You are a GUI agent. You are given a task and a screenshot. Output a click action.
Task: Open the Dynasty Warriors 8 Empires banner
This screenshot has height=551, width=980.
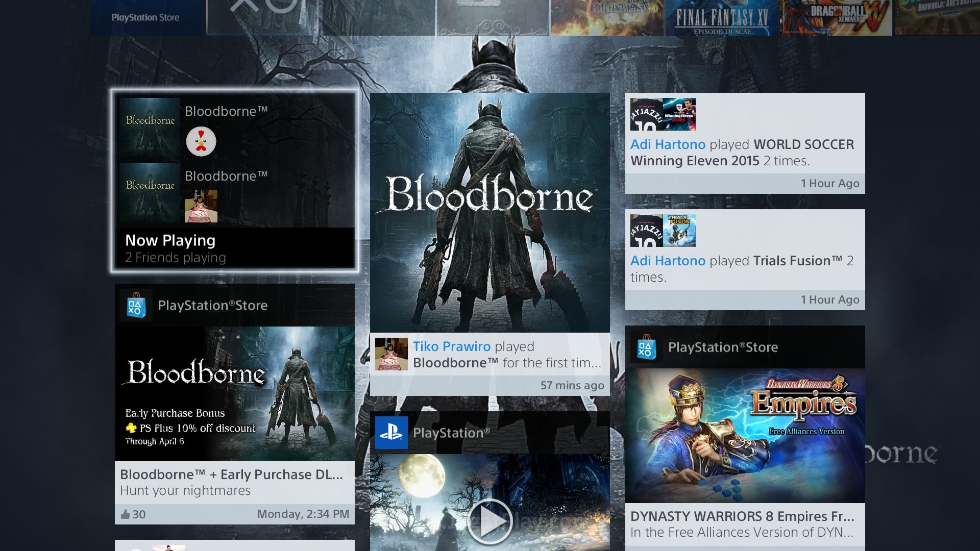pyautogui.click(x=745, y=436)
